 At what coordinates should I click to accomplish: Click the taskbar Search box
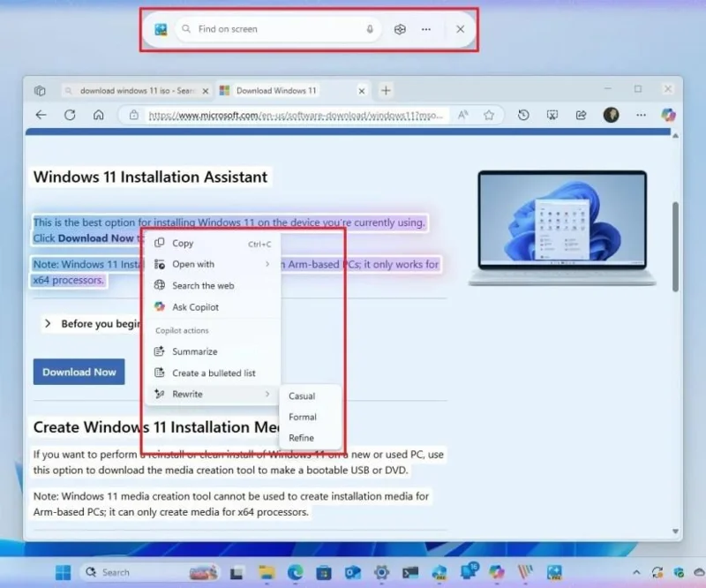(151, 573)
